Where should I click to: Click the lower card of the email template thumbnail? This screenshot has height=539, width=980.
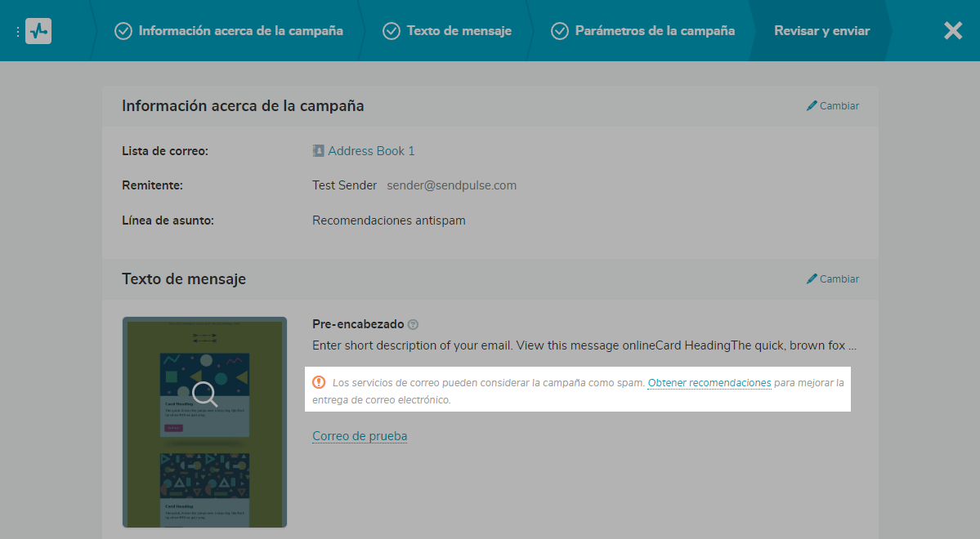point(204,488)
